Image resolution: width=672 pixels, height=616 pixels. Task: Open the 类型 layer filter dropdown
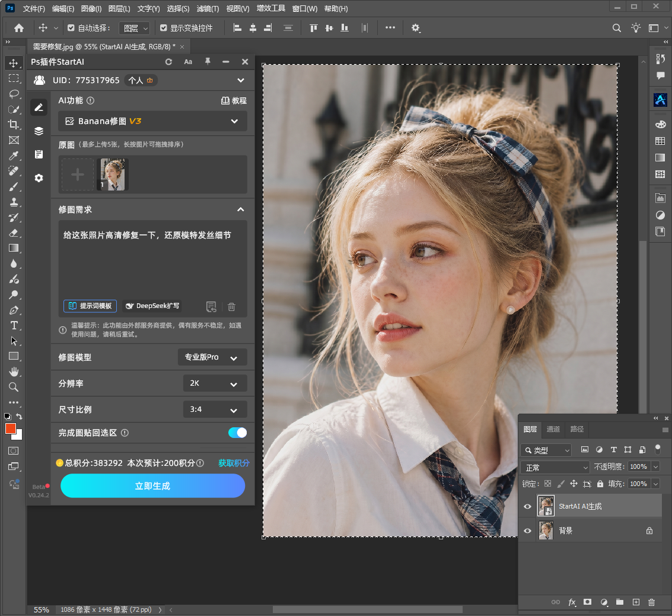pyautogui.click(x=546, y=450)
